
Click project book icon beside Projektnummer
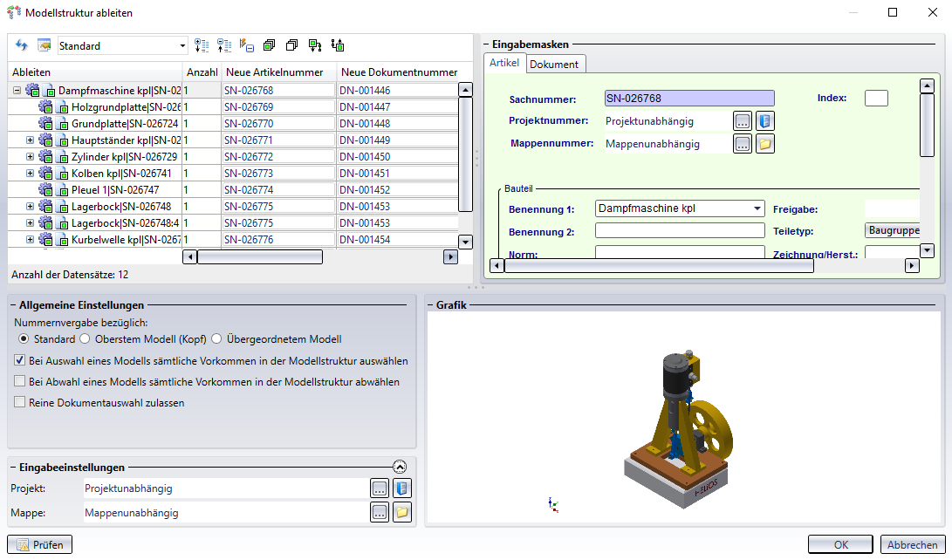[x=764, y=121]
